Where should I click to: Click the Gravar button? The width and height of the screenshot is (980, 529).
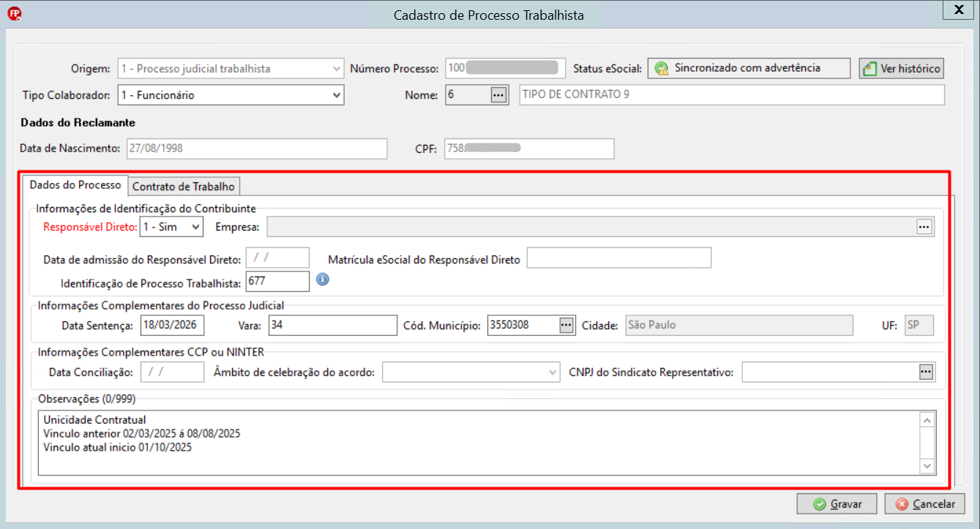837,504
